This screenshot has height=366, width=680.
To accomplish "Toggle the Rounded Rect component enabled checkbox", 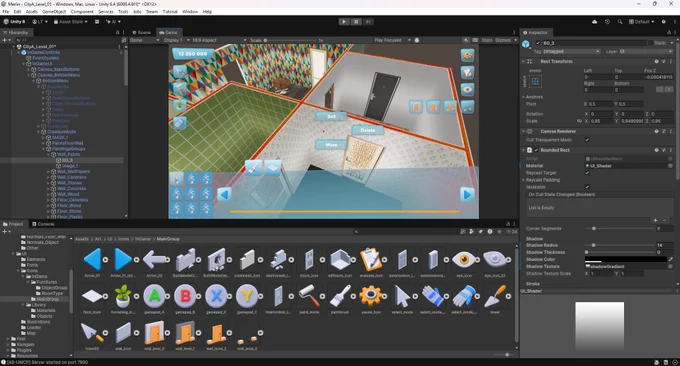I will (x=536, y=150).
